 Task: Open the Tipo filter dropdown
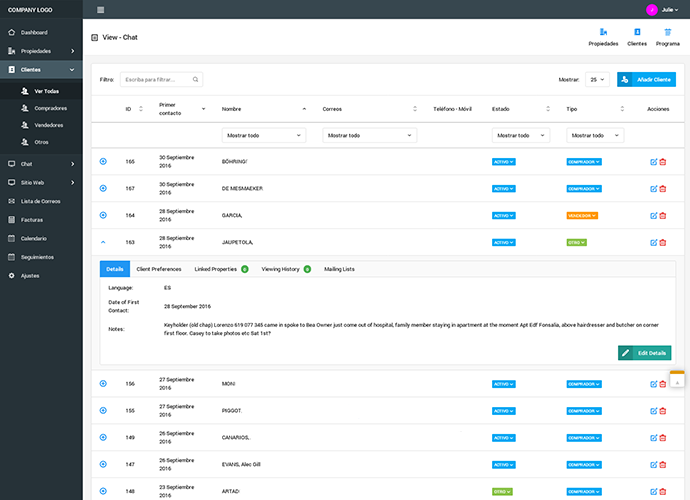click(x=595, y=136)
